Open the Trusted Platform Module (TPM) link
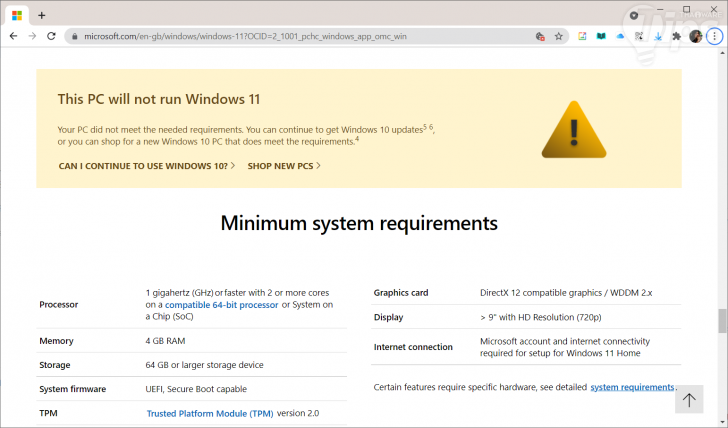Screen dimensions: 728x428 pyautogui.click(x=210, y=413)
